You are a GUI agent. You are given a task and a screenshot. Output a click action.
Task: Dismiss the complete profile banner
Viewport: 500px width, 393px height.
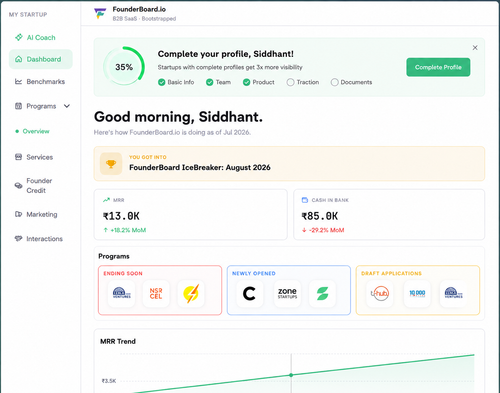pyautogui.click(x=475, y=48)
